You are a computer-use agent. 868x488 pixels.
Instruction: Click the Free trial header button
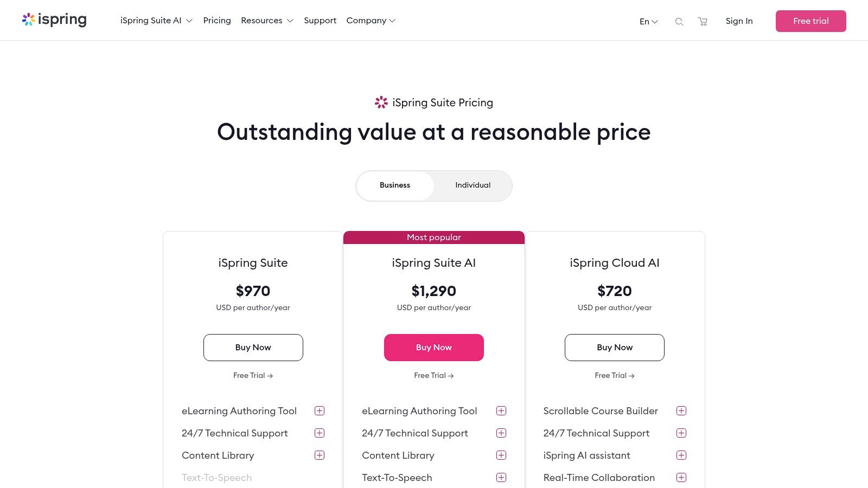[x=810, y=21]
